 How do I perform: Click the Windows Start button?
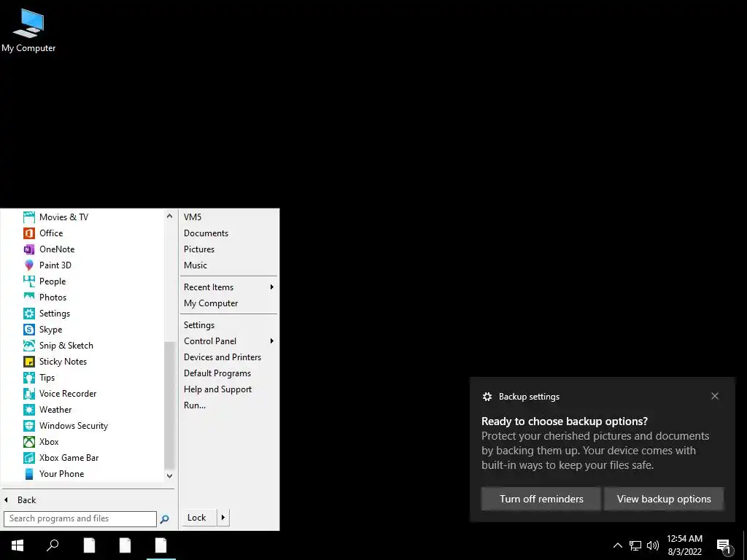click(x=18, y=545)
